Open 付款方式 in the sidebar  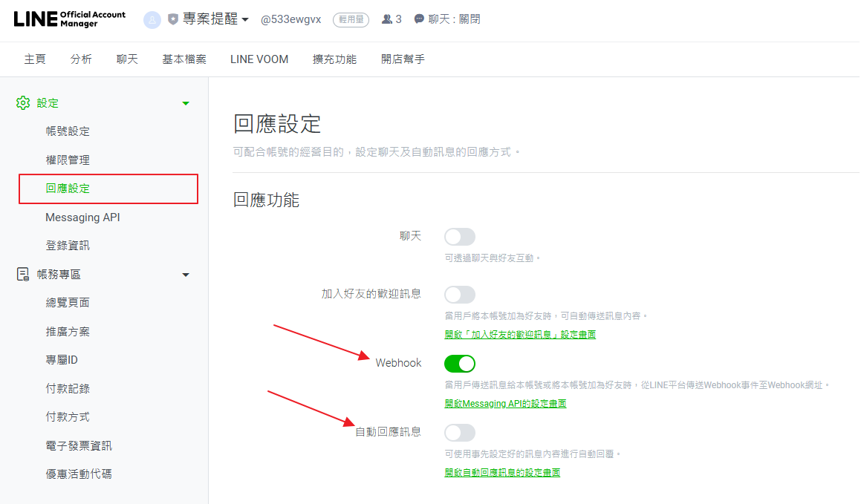pyautogui.click(x=68, y=417)
